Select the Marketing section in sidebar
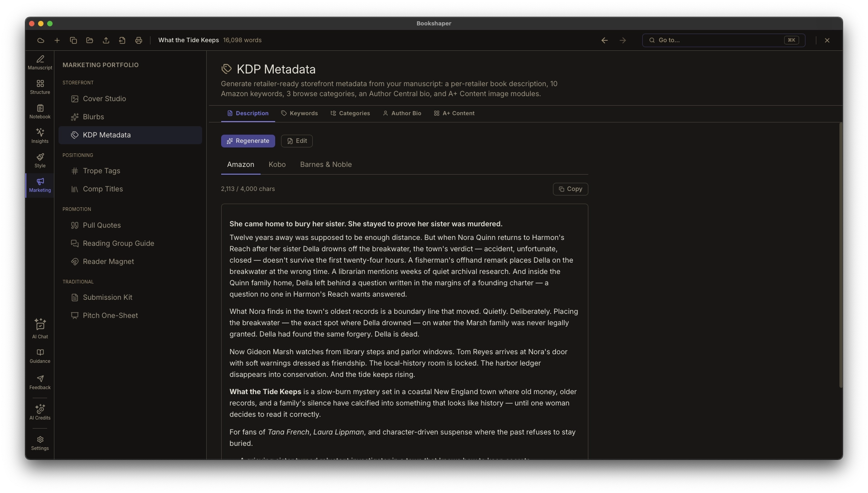868x493 pixels. click(40, 185)
